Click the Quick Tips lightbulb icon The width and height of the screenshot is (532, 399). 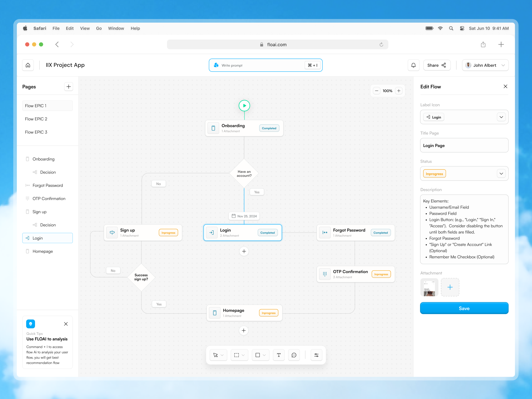(31, 324)
